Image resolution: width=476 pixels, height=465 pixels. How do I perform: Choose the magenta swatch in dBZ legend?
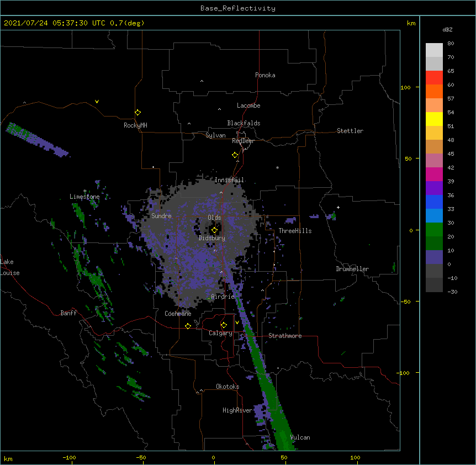click(434, 174)
